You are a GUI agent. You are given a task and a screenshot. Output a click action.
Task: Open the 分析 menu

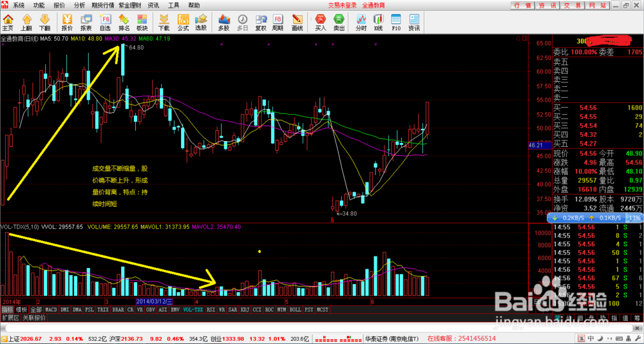(x=79, y=5)
